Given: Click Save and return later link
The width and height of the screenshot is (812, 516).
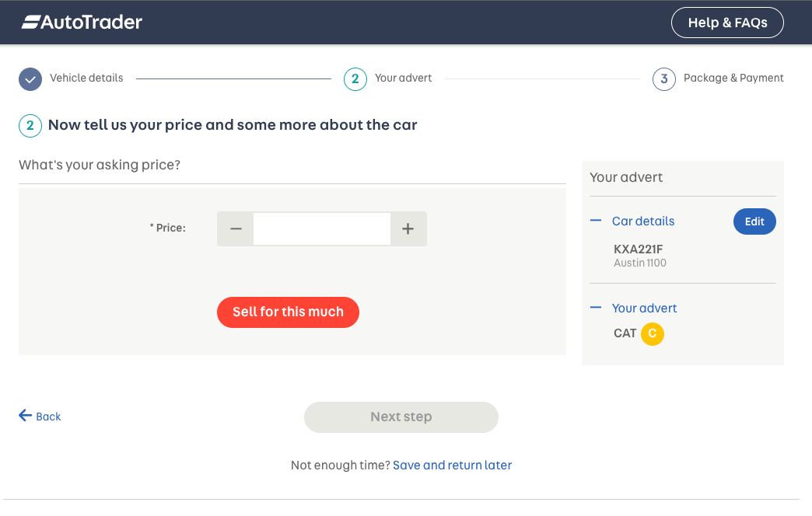Looking at the screenshot, I should coord(452,465).
